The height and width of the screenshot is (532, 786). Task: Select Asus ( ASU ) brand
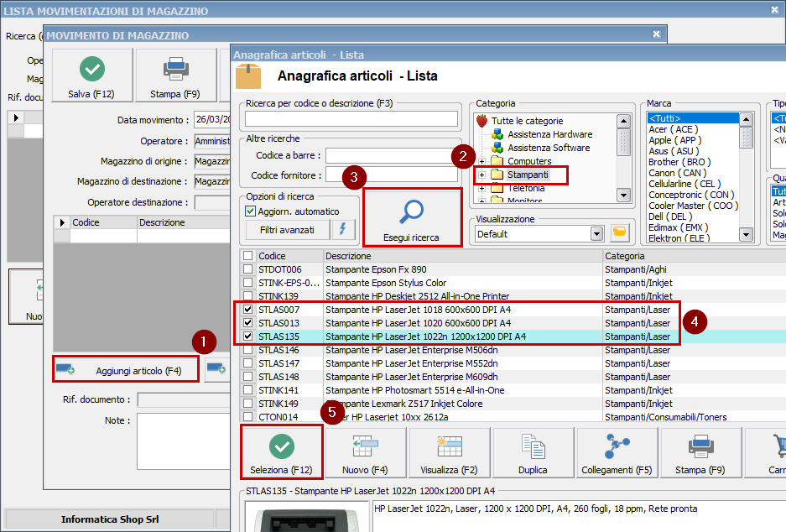coord(674,151)
